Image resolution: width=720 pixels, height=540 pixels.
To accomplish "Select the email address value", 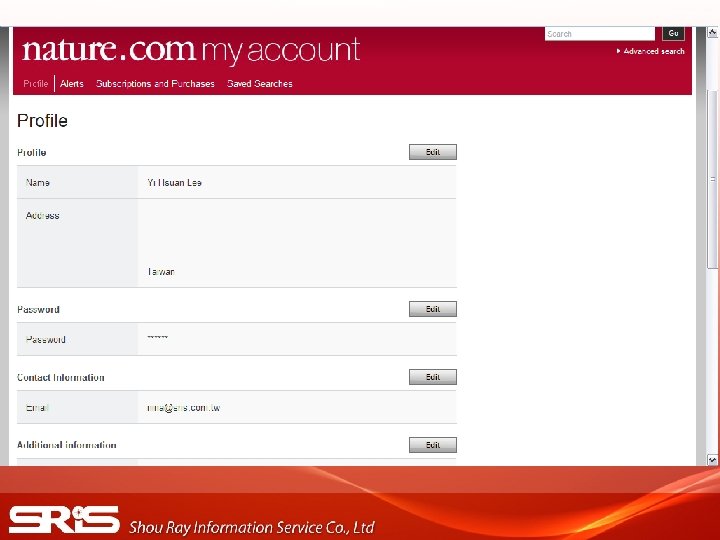I will (184, 408).
